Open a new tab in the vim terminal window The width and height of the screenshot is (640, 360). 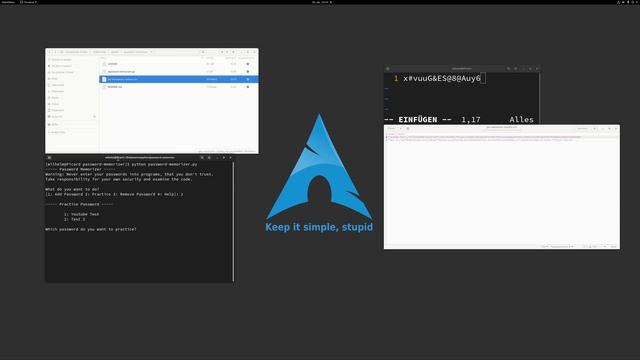pyautogui.click(x=387, y=69)
